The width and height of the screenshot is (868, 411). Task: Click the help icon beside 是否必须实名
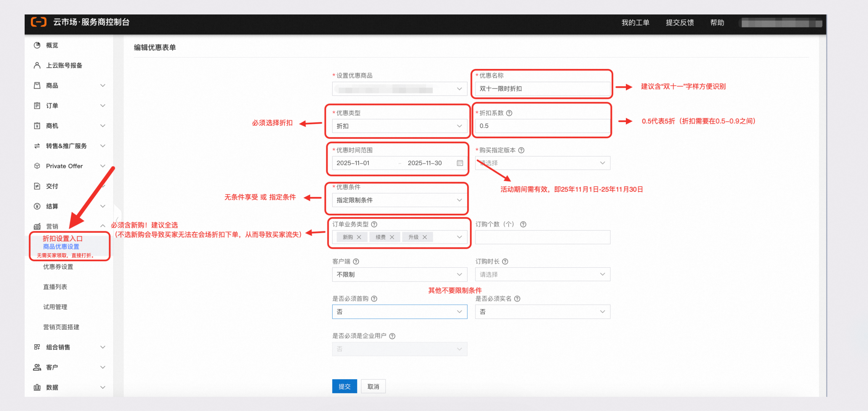click(x=517, y=299)
